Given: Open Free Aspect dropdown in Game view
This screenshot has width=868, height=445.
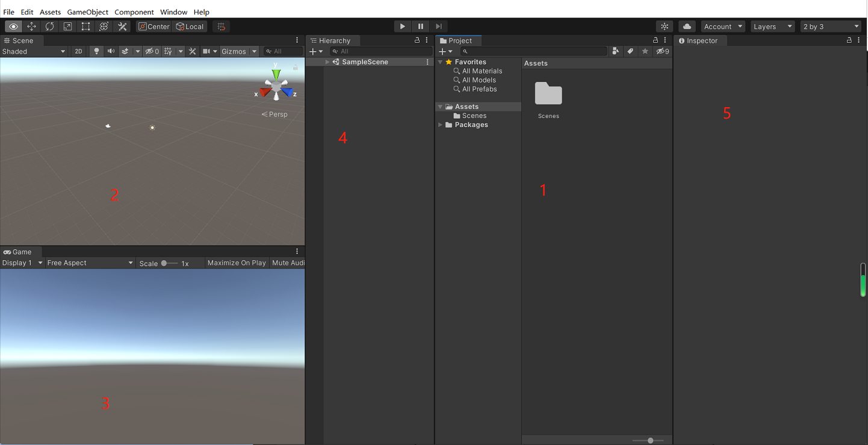Looking at the screenshot, I should pyautogui.click(x=90, y=263).
